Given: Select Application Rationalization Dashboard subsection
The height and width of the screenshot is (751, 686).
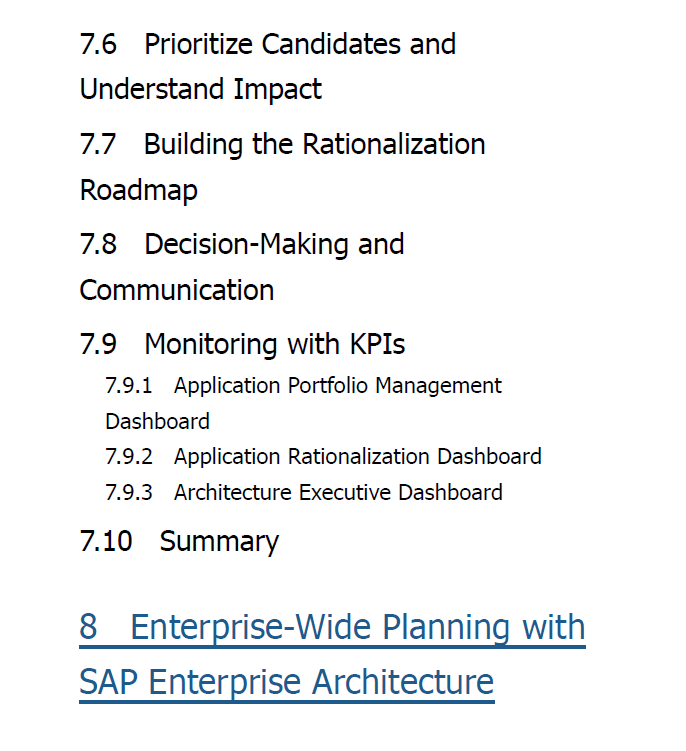Looking at the screenshot, I should pos(357,457).
